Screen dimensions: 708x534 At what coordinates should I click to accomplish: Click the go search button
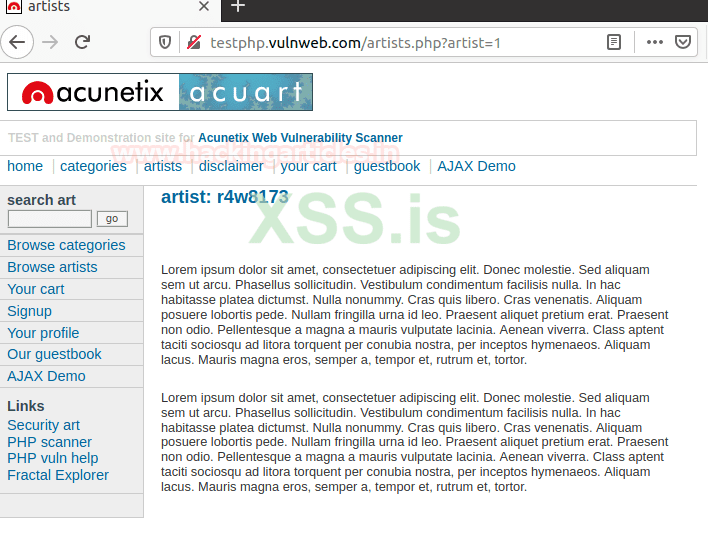(112, 219)
